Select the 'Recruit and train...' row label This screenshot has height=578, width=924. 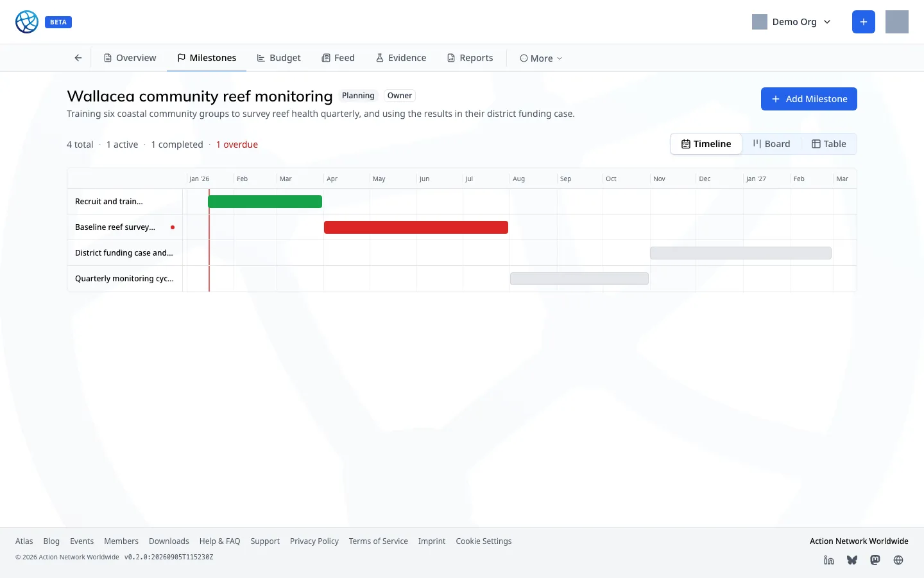tap(109, 202)
